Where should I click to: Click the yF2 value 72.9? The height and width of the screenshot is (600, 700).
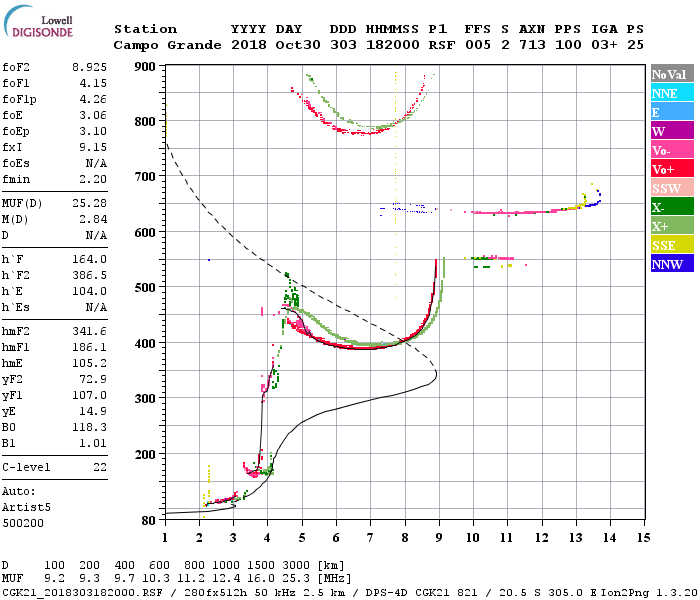[93, 379]
